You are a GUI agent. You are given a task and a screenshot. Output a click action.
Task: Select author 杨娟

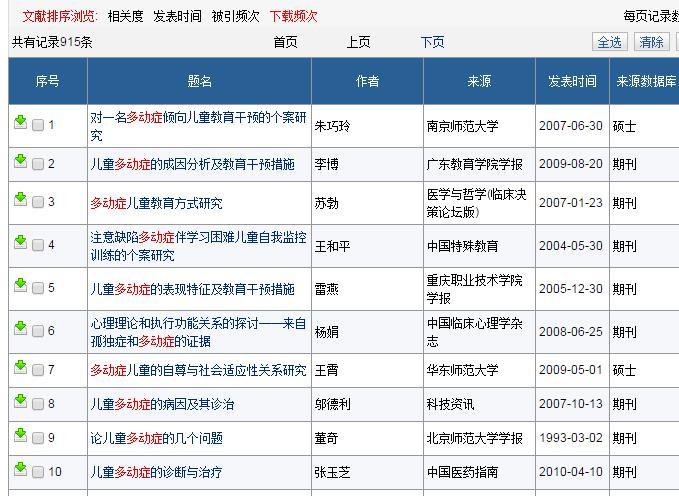point(327,332)
